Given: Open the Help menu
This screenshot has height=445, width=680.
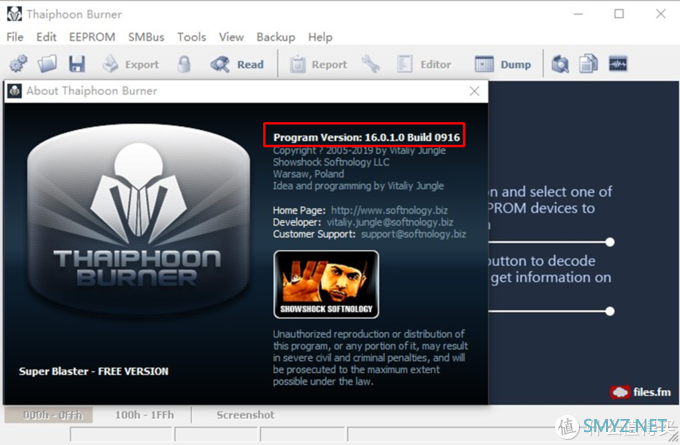Looking at the screenshot, I should (x=320, y=37).
